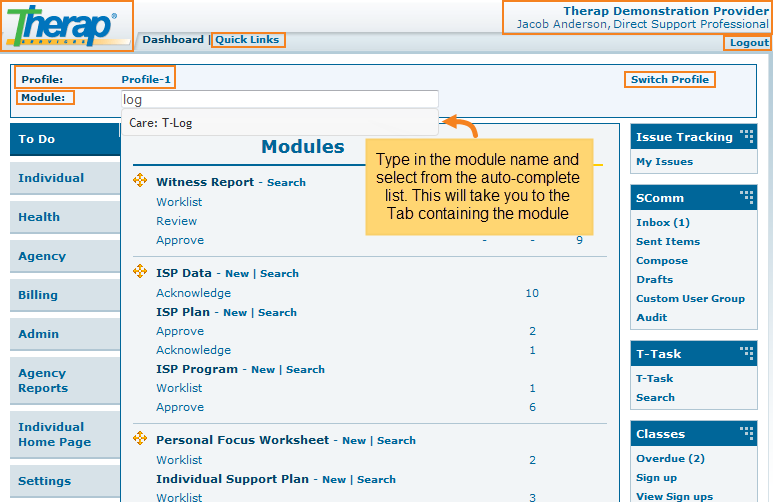Open ISP Plan Acknowledge list

click(193, 350)
